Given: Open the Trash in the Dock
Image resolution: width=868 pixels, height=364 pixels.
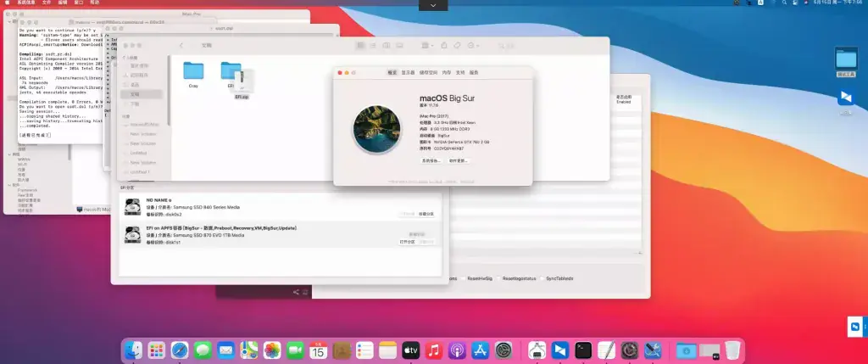Looking at the screenshot, I should point(732,350).
